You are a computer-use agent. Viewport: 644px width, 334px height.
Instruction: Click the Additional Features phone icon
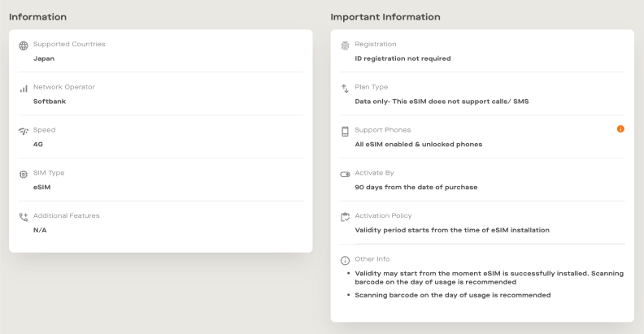[x=24, y=217]
